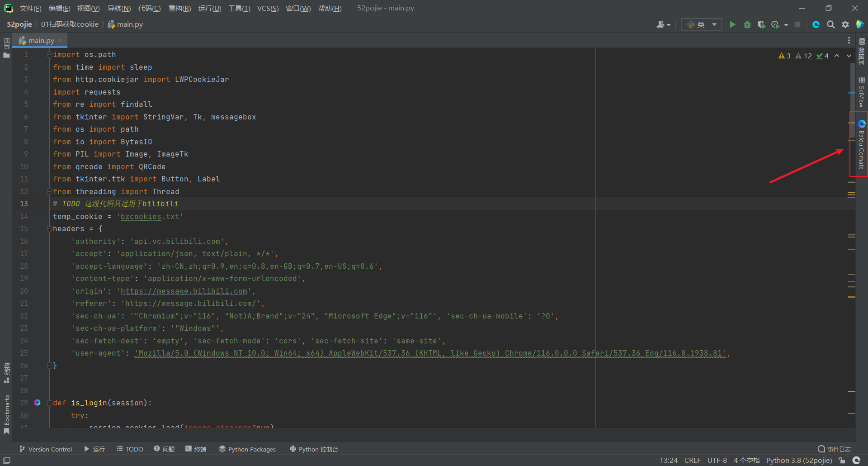Switch the Python 3.8 (52pojie) interpreter
The image size is (868, 466).
point(799,460)
